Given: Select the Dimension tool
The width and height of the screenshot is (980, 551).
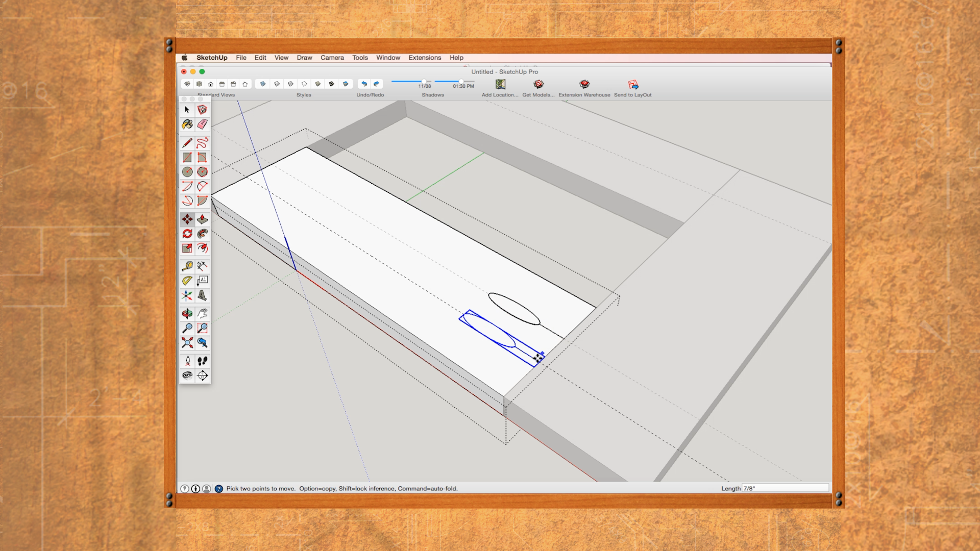Looking at the screenshot, I should 202,266.
